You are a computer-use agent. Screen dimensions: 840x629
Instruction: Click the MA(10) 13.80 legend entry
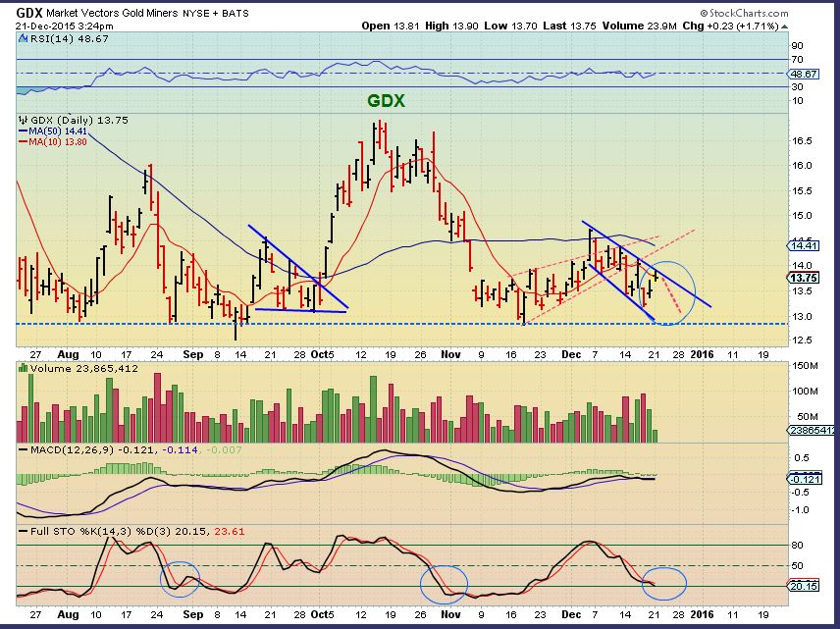pyautogui.click(x=53, y=142)
